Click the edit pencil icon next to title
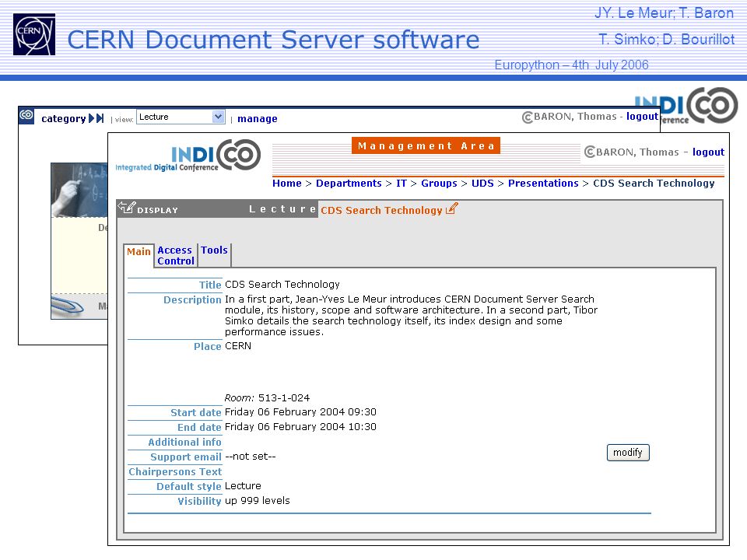 pos(451,208)
